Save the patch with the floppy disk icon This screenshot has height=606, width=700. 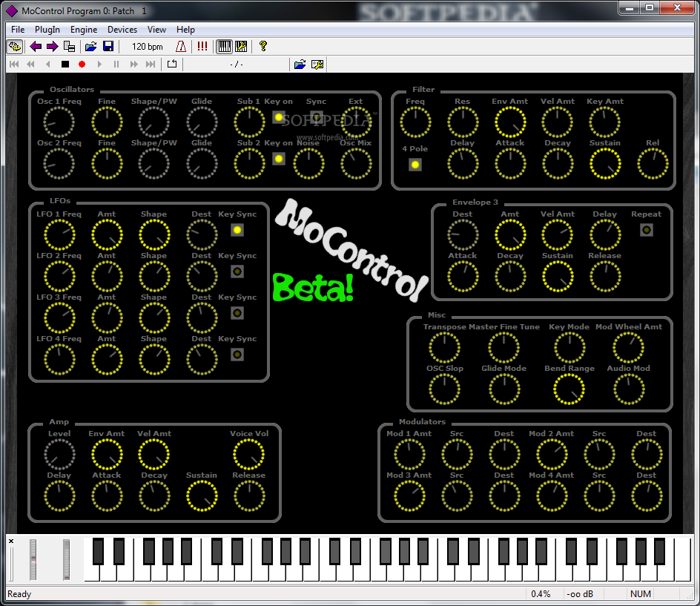[x=108, y=47]
